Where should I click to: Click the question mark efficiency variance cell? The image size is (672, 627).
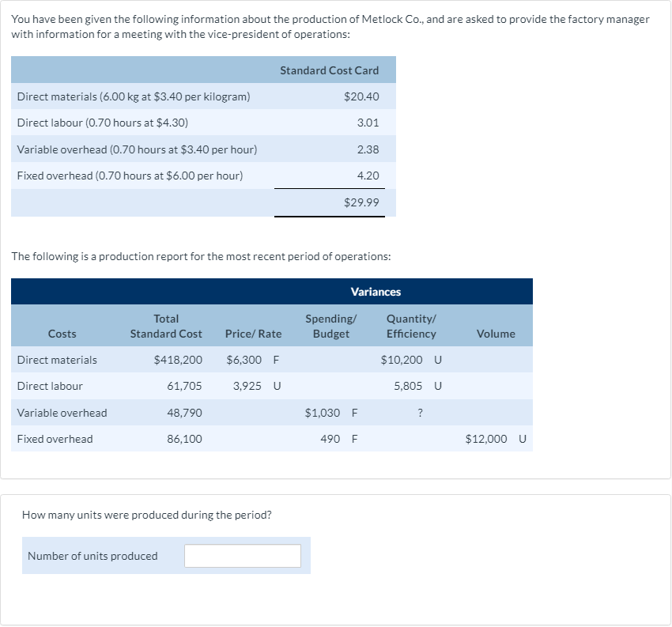[420, 414]
